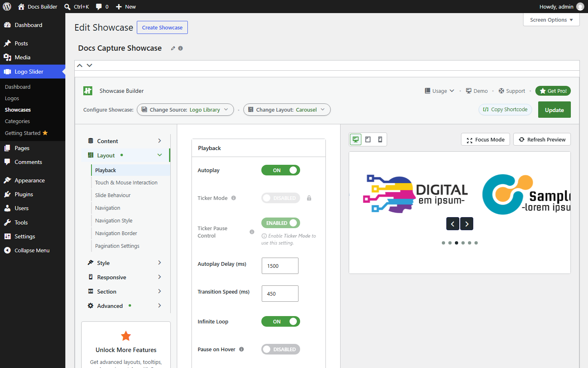Switch preview to tablet view icon
Screen dimensions: 588x368
click(x=368, y=139)
